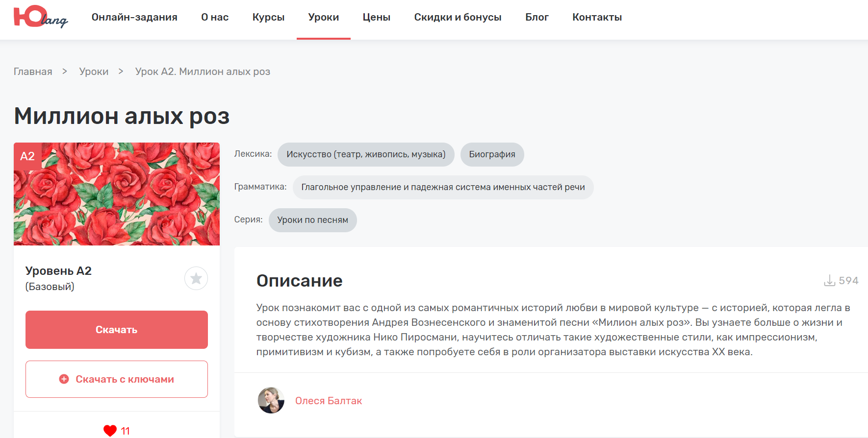Open Скидки и бонусы menu item
Viewport: 868px width, 438px height.
(458, 17)
